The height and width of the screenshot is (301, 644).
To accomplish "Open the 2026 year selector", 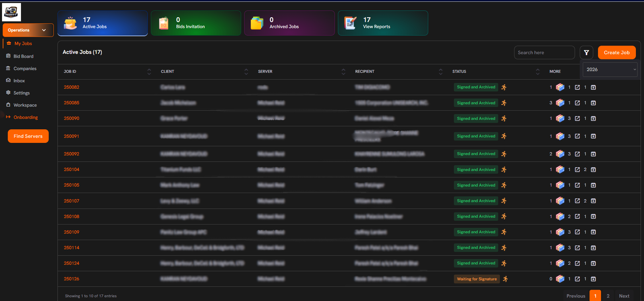I will click(610, 69).
